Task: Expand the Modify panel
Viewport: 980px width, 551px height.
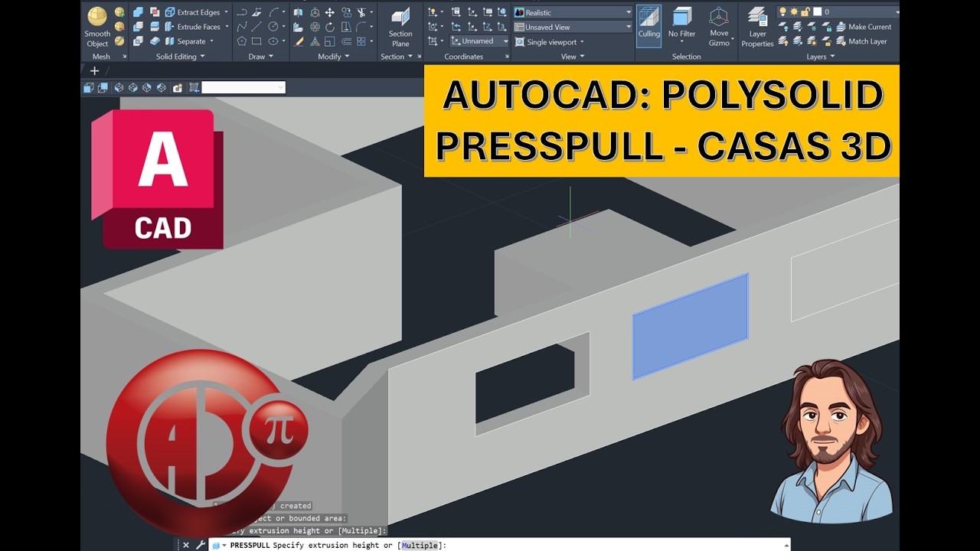Action: pyautogui.click(x=334, y=57)
